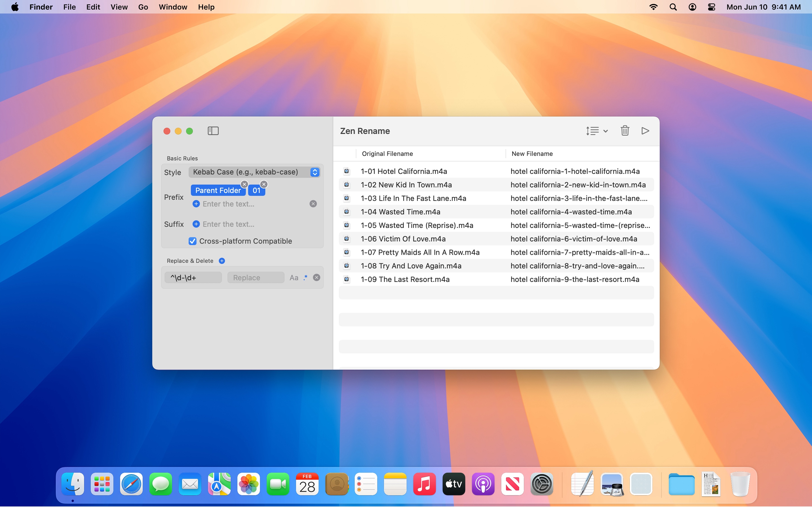Screen dimensions: 812x507
Task: Click plus icon to add prefix token
Action: coord(196,204)
